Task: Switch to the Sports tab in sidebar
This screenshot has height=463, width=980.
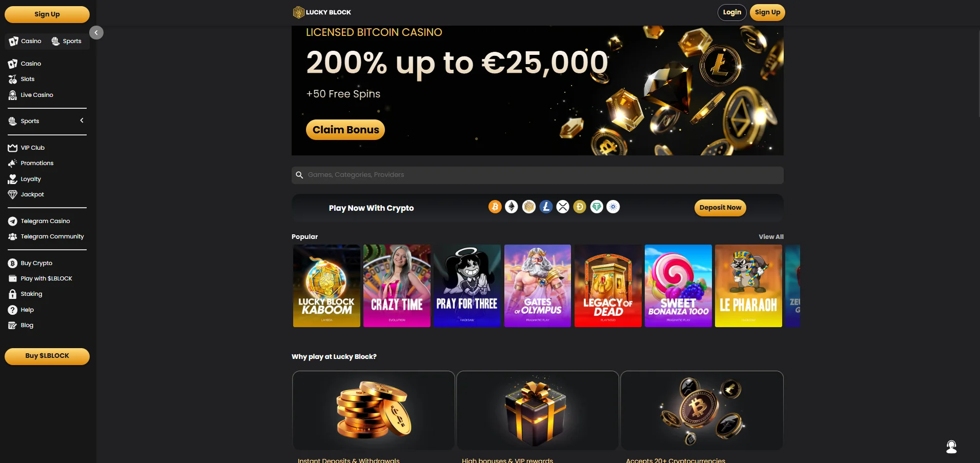Action: (67, 41)
